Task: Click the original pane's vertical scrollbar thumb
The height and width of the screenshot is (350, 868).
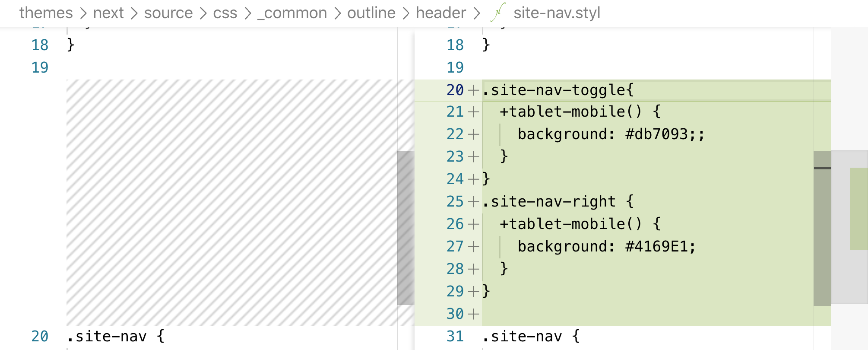Action: 405,228
